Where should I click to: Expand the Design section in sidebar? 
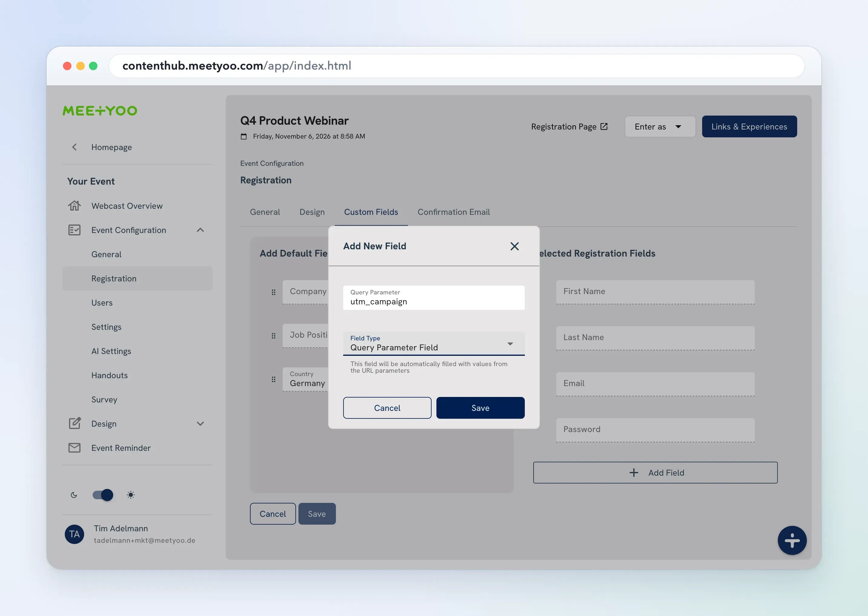point(200,423)
